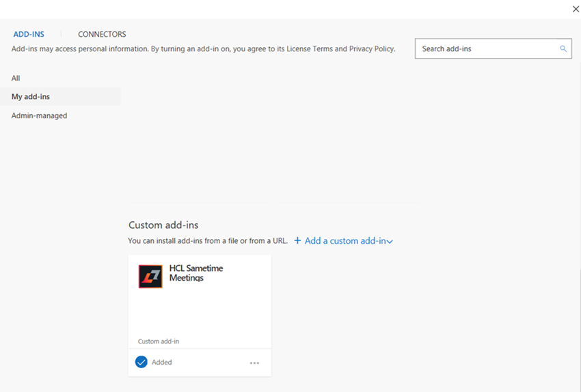The width and height of the screenshot is (581, 392).
Task: Open the HCL Sametime Meetings title
Action: click(196, 273)
